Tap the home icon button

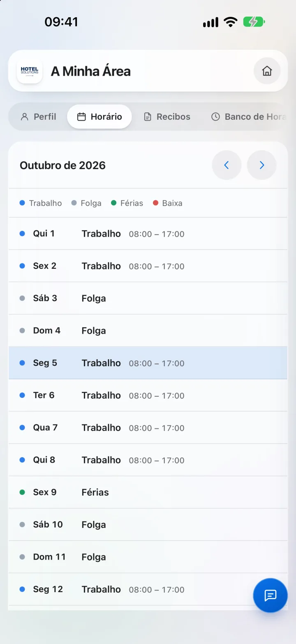(267, 71)
